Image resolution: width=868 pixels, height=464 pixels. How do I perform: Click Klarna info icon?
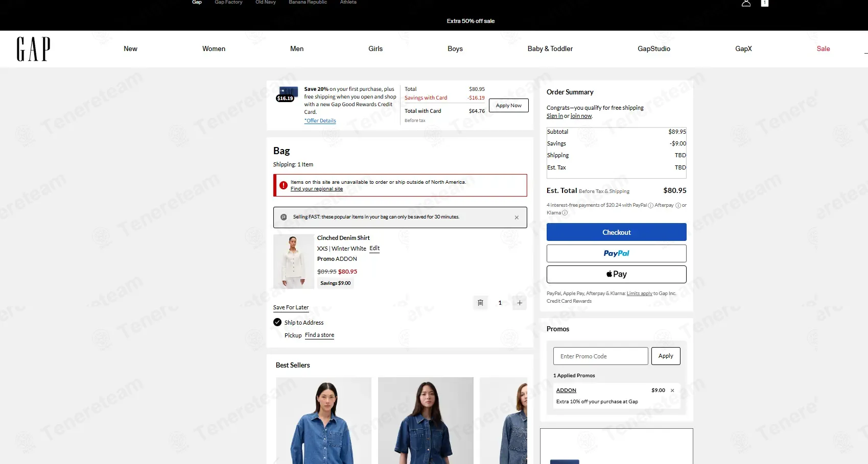point(565,213)
